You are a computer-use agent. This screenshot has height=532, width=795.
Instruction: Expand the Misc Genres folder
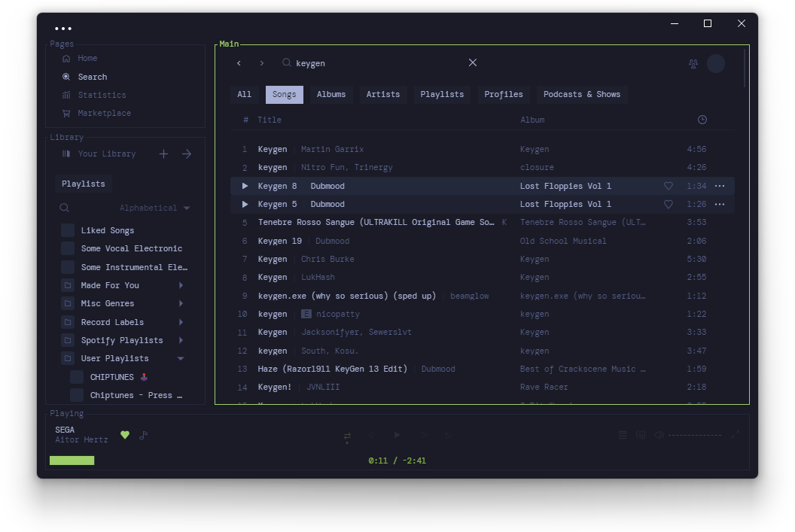tap(181, 303)
